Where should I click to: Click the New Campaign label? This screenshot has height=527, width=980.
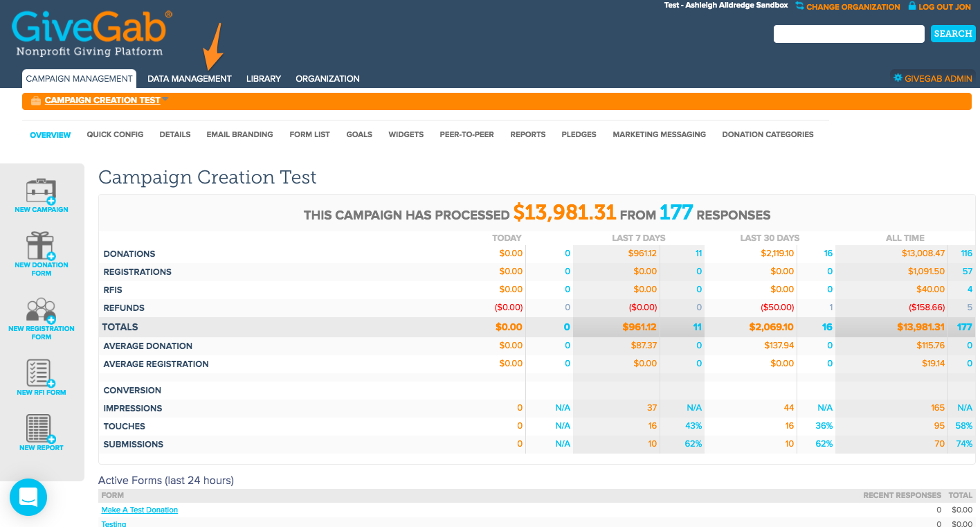pos(42,209)
